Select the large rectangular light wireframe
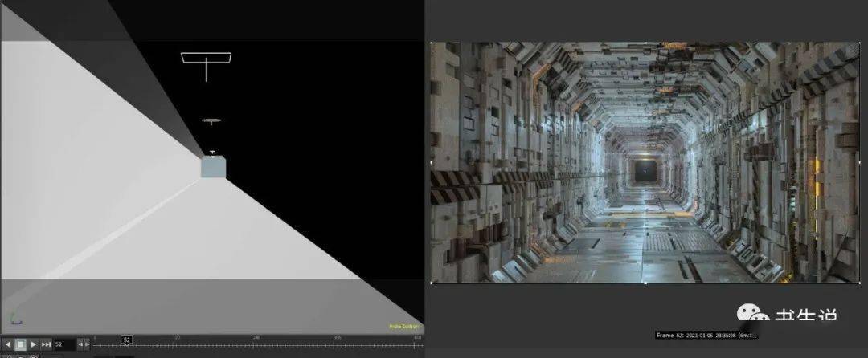 tap(206, 58)
